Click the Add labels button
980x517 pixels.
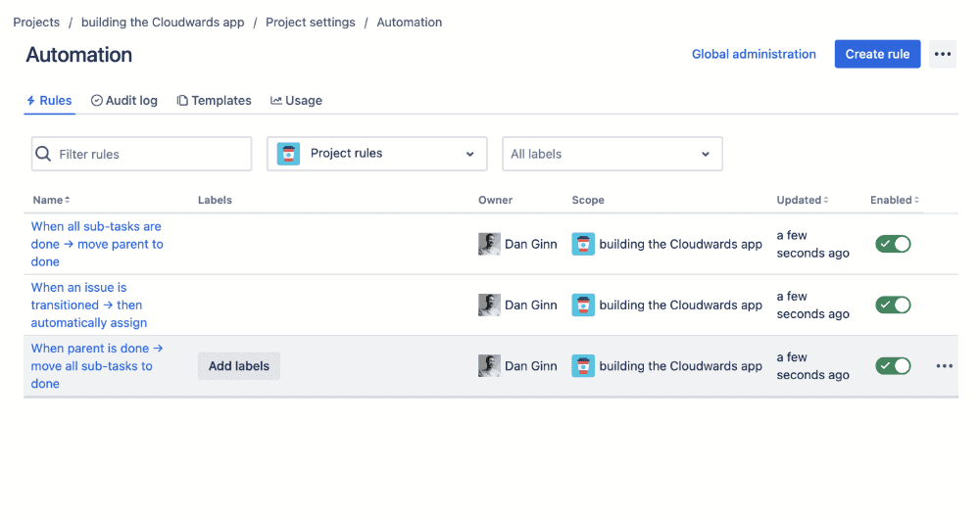(239, 366)
